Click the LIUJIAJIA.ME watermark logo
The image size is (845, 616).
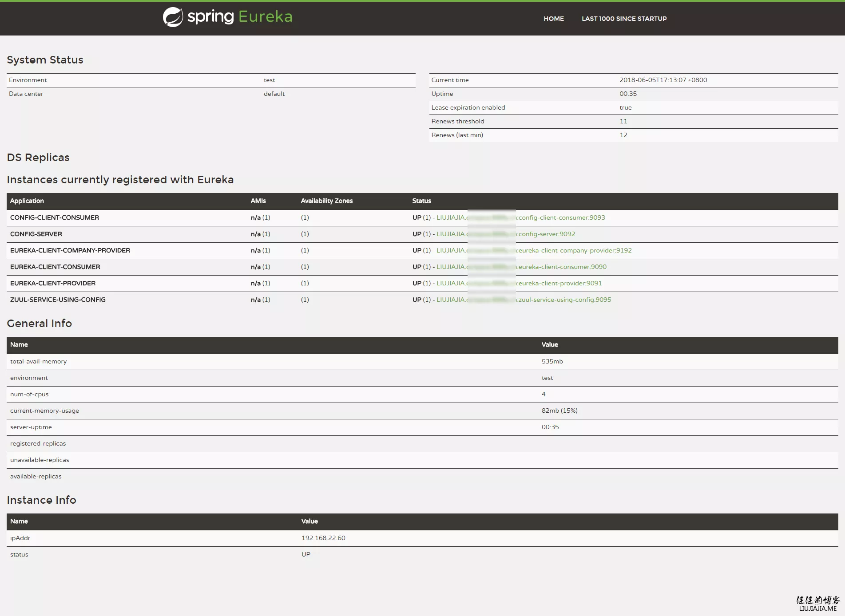click(817, 604)
